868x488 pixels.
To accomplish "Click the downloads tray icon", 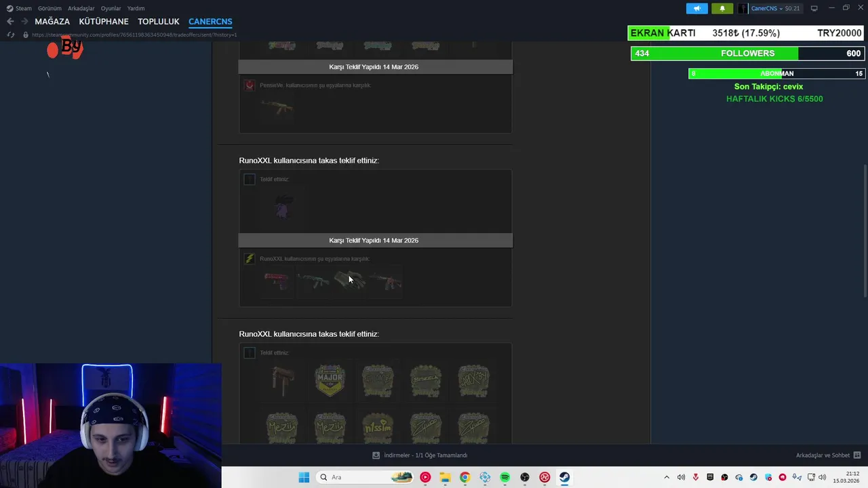I will point(376,455).
